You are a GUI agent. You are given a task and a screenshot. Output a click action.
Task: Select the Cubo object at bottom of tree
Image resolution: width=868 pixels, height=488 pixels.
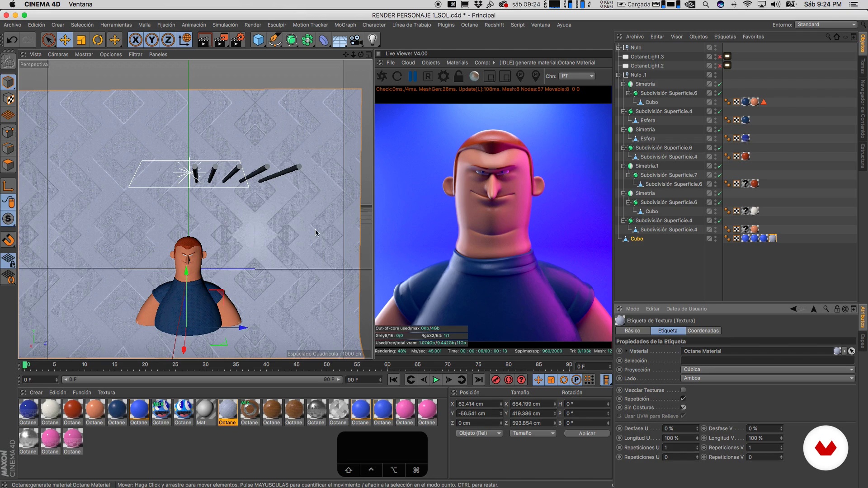click(x=637, y=239)
